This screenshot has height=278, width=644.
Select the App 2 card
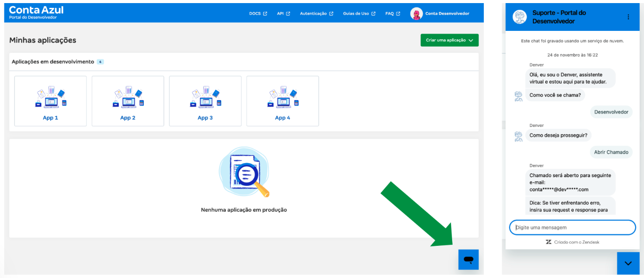coord(128,101)
